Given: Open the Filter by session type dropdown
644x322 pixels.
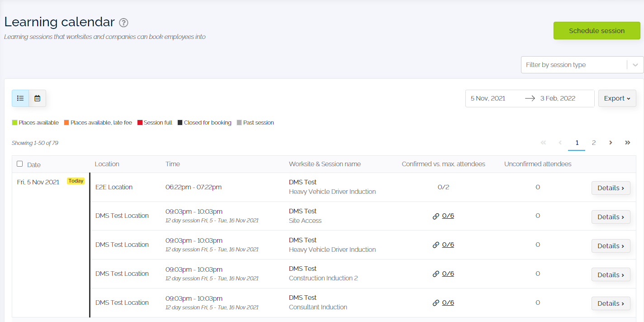Looking at the screenshot, I should (x=574, y=64).
